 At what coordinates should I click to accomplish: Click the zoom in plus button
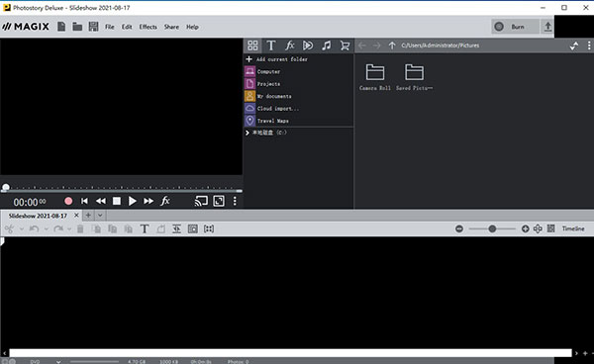525,228
